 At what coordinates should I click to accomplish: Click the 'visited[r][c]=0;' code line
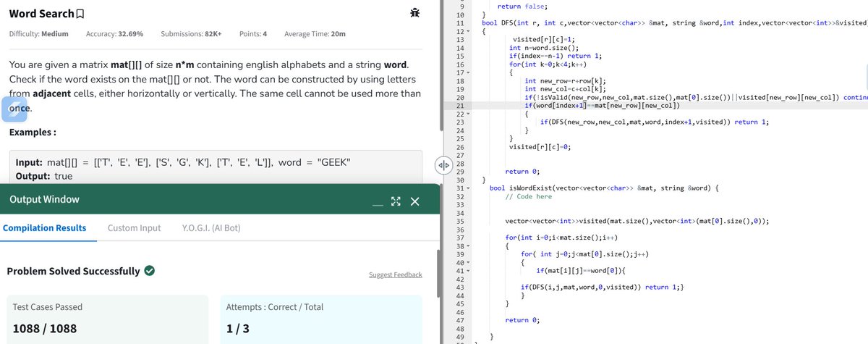pyautogui.click(x=540, y=147)
